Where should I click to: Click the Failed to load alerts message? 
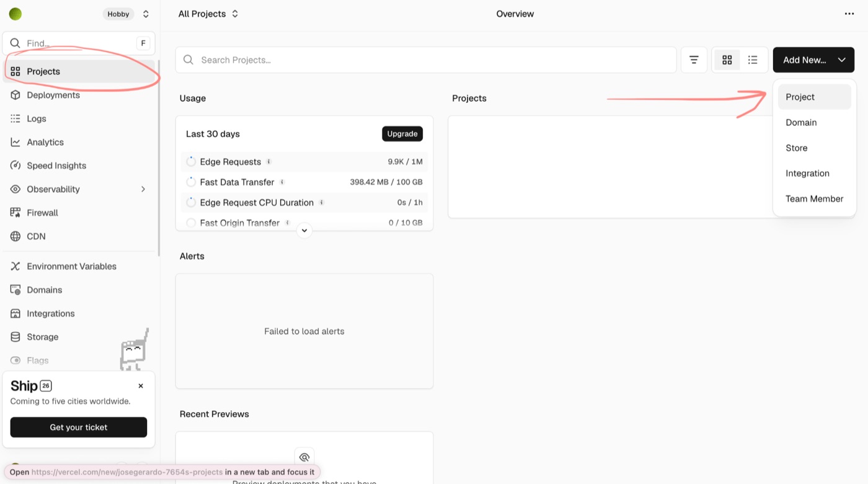(304, 331)
